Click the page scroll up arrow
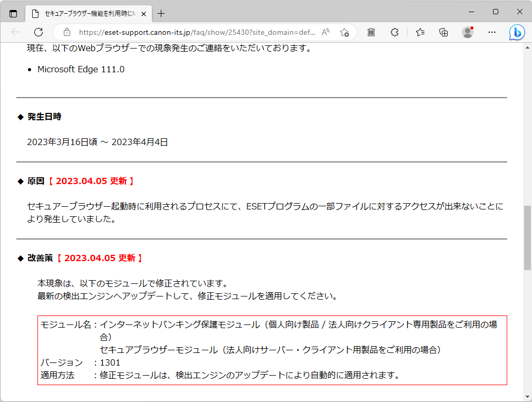Viewport: 532px width, 402px height. 528,47
